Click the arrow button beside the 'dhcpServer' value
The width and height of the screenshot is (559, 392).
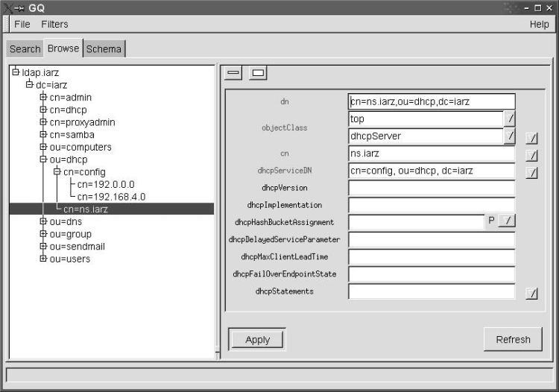coord(510,136)
